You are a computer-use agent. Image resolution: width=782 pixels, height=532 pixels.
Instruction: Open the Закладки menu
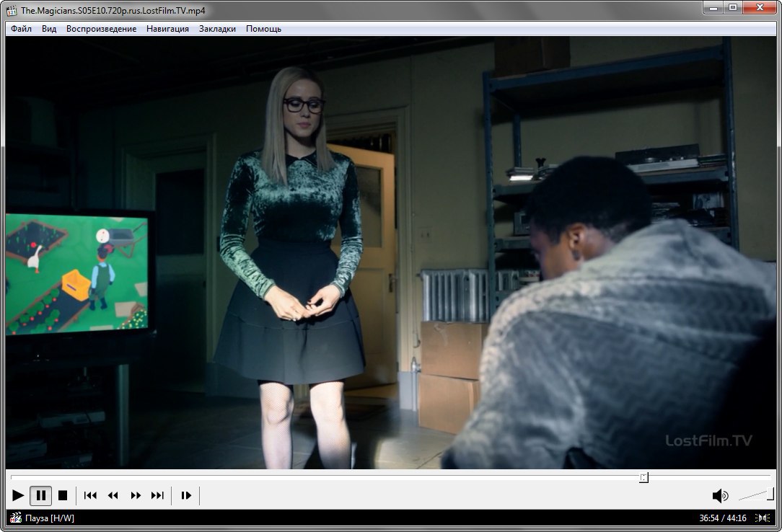tap(217, 29)
